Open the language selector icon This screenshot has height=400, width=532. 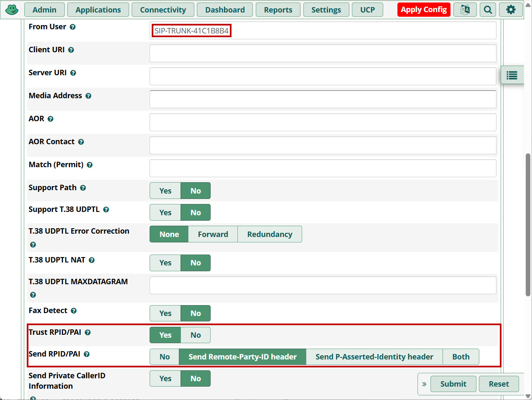(x=465, y=10)
